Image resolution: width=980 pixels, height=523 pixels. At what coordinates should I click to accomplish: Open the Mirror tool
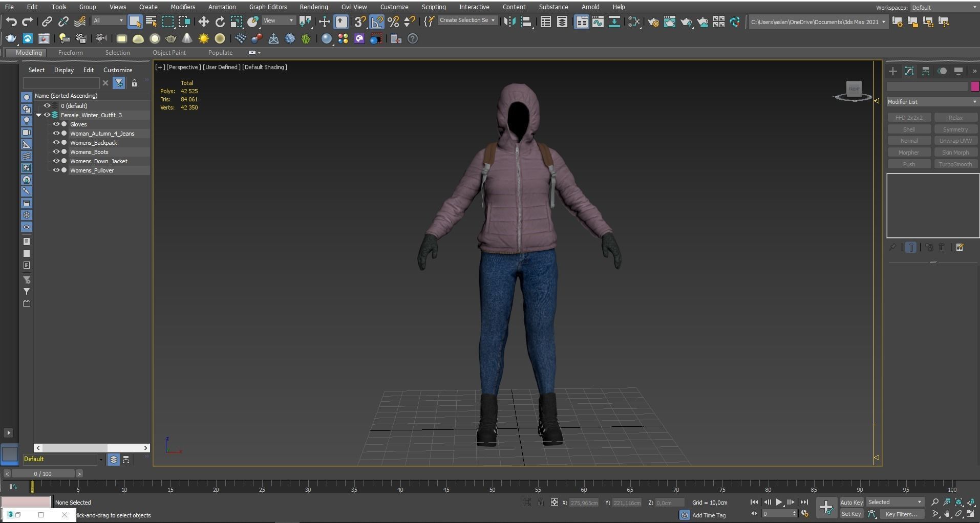pyautogui.click(x=510, y=21)
